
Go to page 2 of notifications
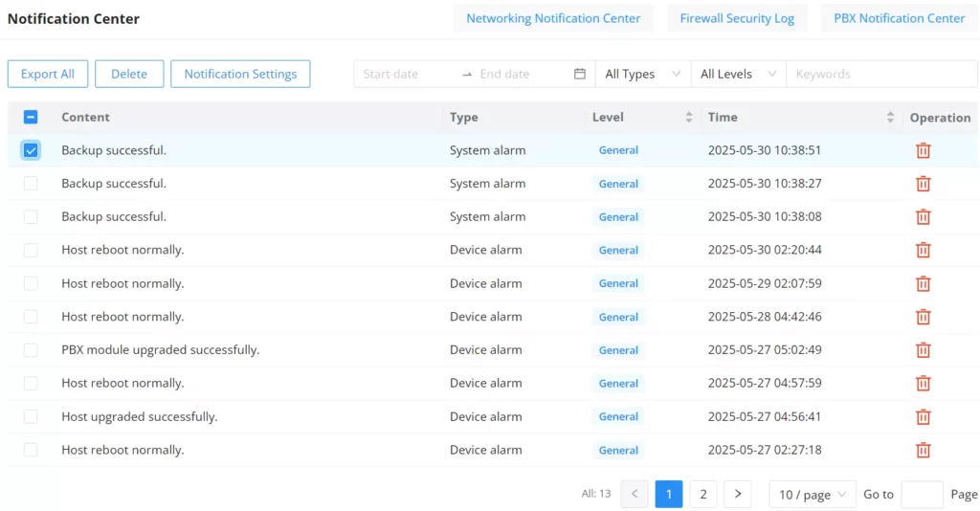pyautogui.click(x=703, y=494)
